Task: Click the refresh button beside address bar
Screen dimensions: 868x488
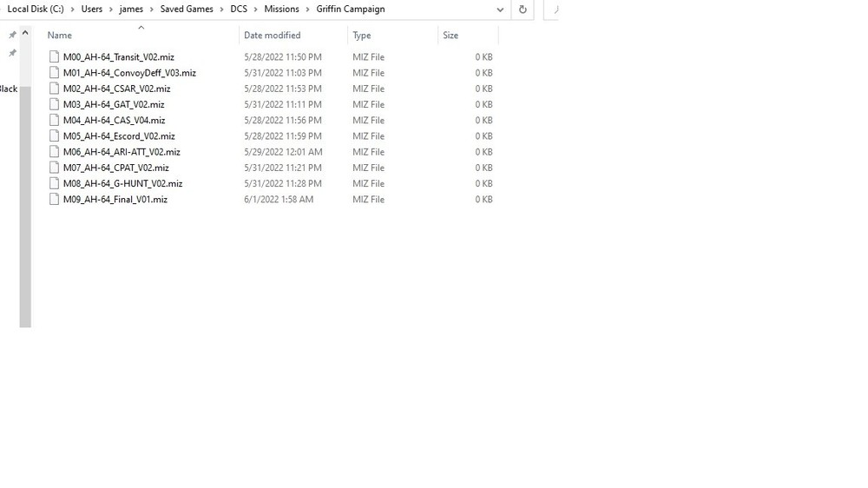Action: click(523, 10)
